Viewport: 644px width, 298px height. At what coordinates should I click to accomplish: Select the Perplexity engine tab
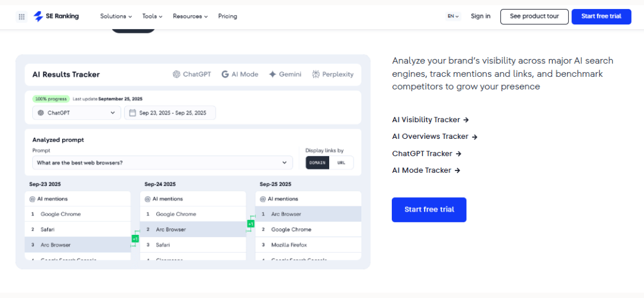click(x=333, y=74)
